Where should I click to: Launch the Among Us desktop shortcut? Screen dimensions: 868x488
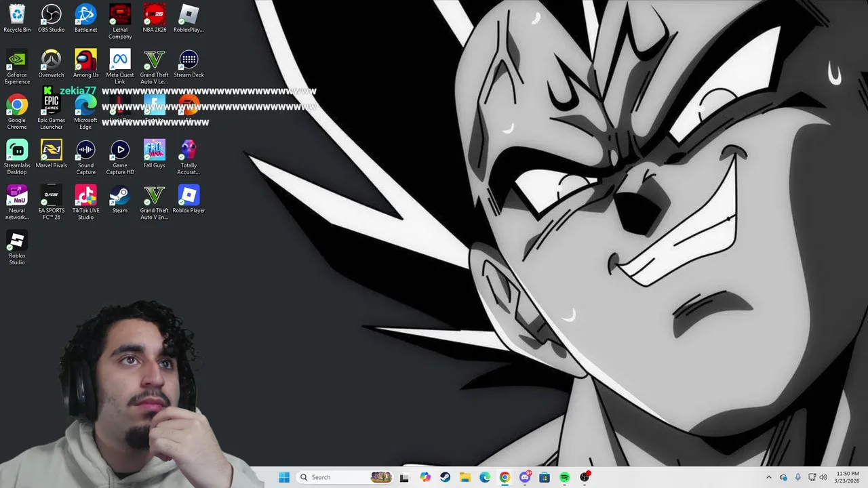pos(85,64)
